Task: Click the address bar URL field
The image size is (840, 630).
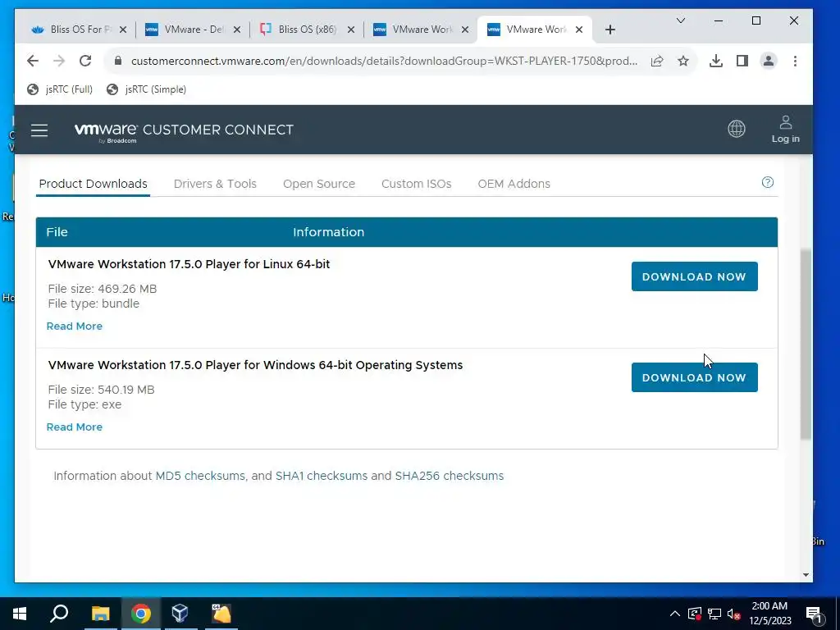Action: [384, 61]
